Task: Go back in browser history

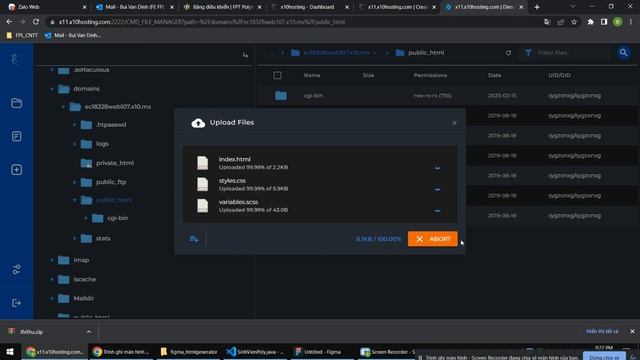Action: click(x=9, y=22)
